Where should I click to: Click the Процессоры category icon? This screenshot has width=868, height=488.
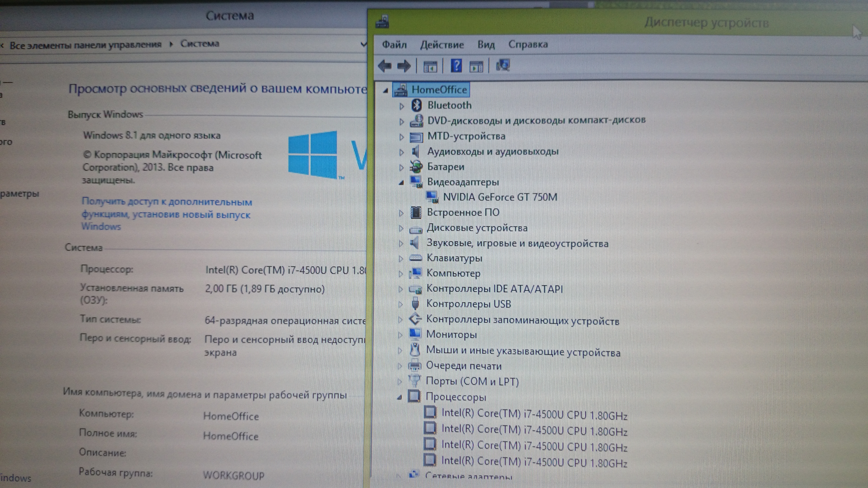coord(414,396)
